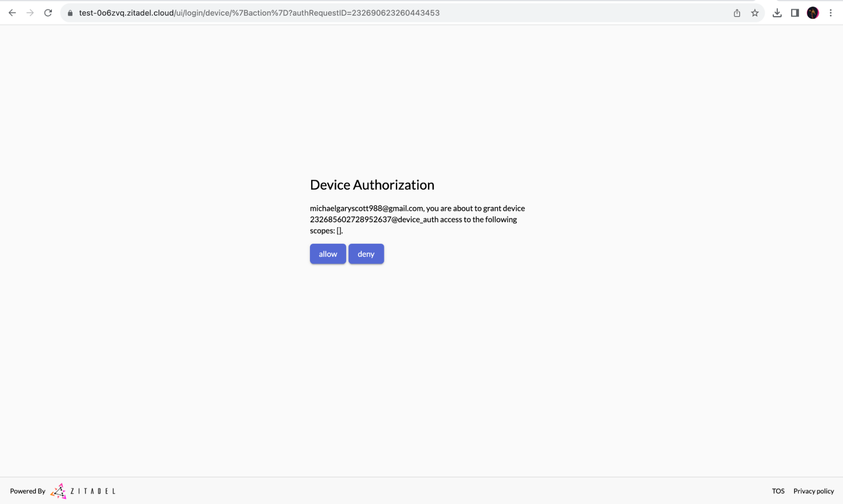Click the zitadel.cloud URL address bar
This screenshot has width=843, height=504.
(x=259, y=13)
